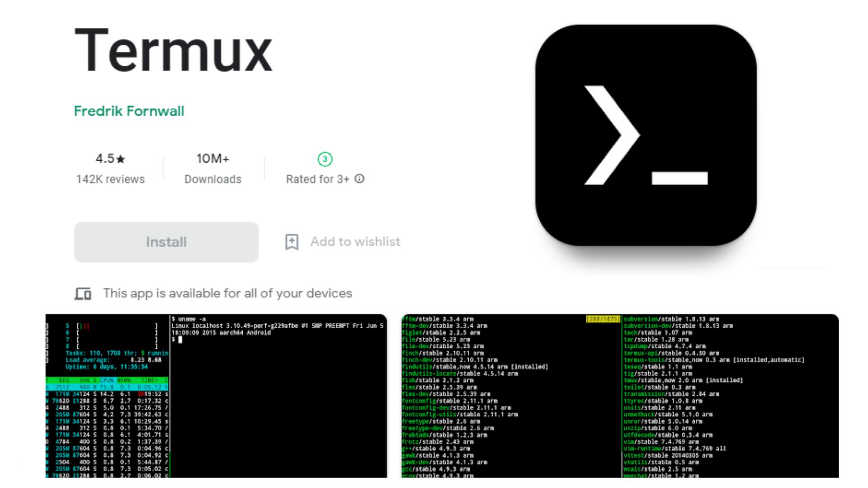Click the Rated for 3+ text
Image resolution: width=868 pixels, height=488 pixels.
317,179
